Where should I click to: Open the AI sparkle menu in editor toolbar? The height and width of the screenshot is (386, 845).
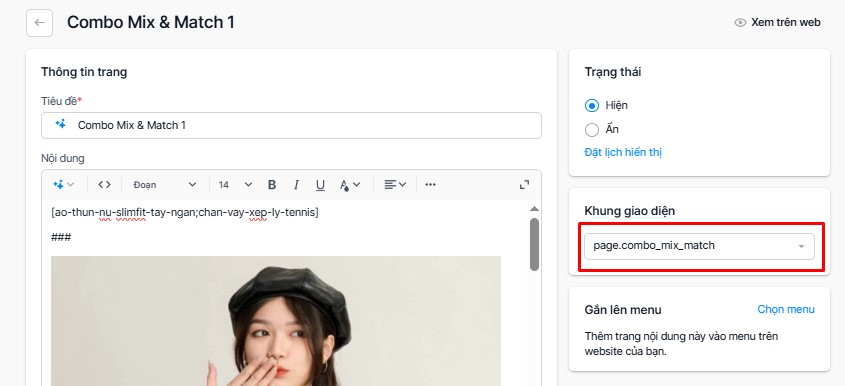click(x=64, y=185)
